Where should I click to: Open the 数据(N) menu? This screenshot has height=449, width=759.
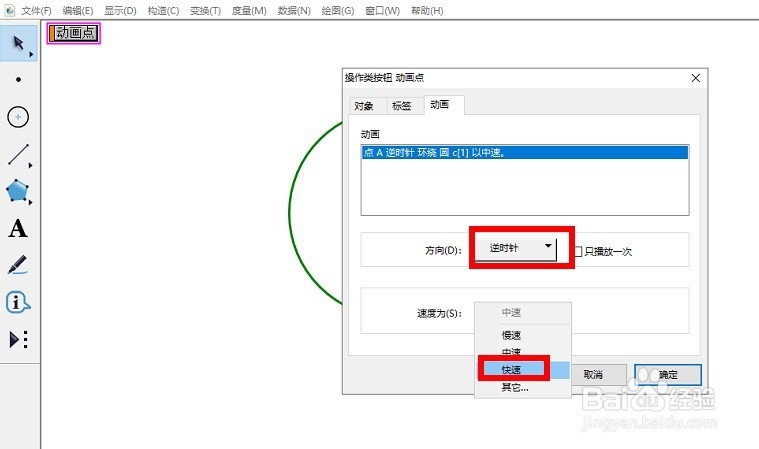(294, 10)
